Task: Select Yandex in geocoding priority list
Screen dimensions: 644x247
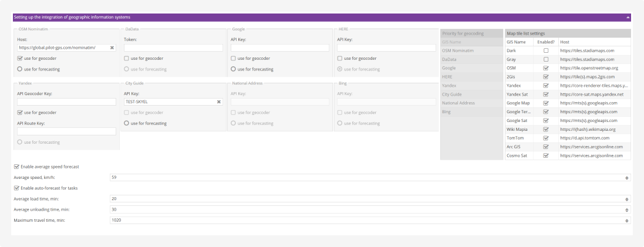Action: [x=470, y=86]
